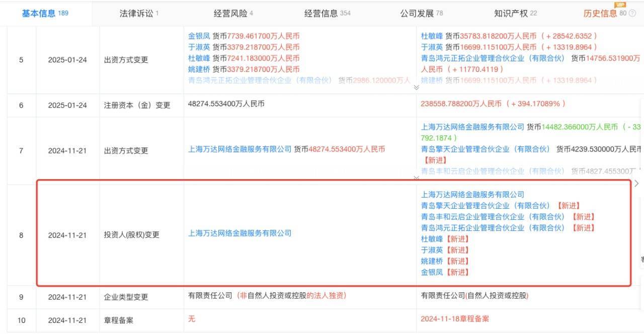This screenshot has height=334, width=644.
Task: Expand row 7 collapsed content chevron
Action: [416, 177]
